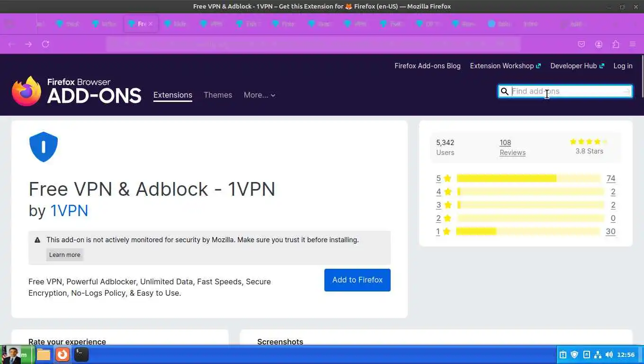The width and height of the screenshot is (644, 364).
Task: Click the '5,342' users count text
Action: point(445,143)
